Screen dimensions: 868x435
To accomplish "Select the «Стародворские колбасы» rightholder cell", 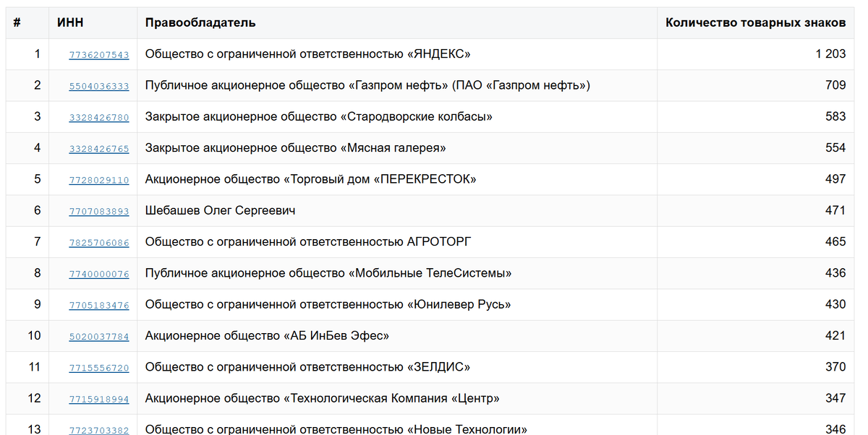I will click(x=397, y=116).
